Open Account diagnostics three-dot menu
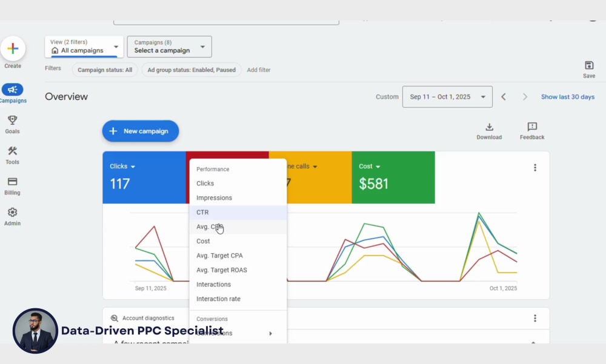Viewport: 606px width, 364px height. click(535, 318)
